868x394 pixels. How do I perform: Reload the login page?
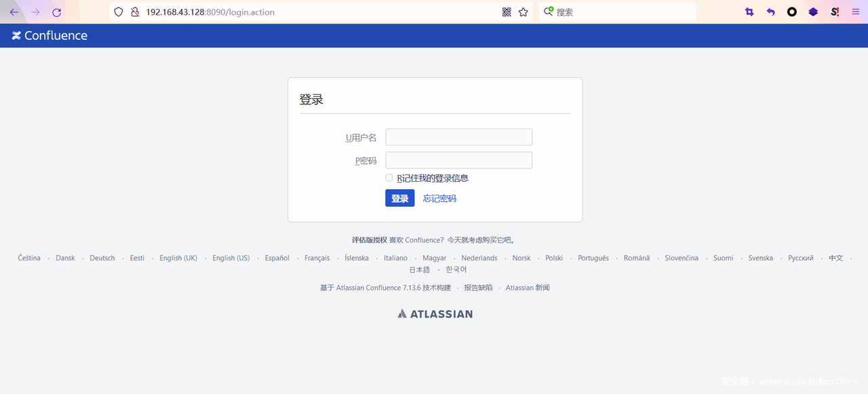(x=57, y=12)
